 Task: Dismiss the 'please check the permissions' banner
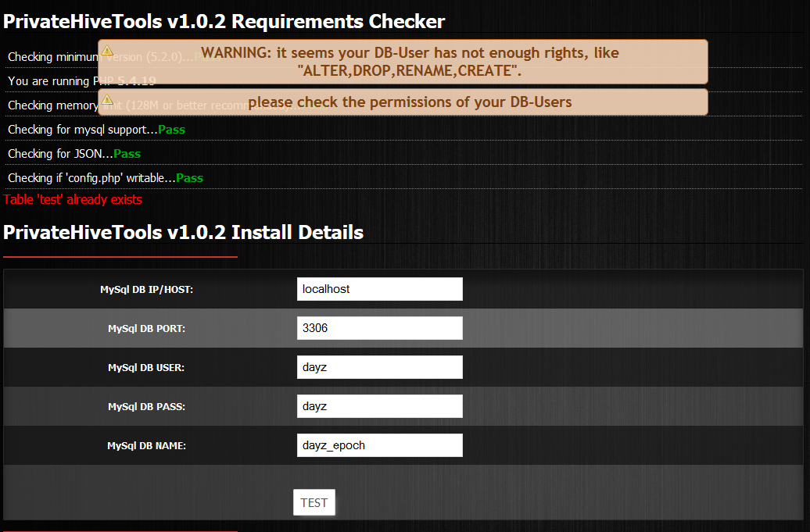(x=403, y=102)
